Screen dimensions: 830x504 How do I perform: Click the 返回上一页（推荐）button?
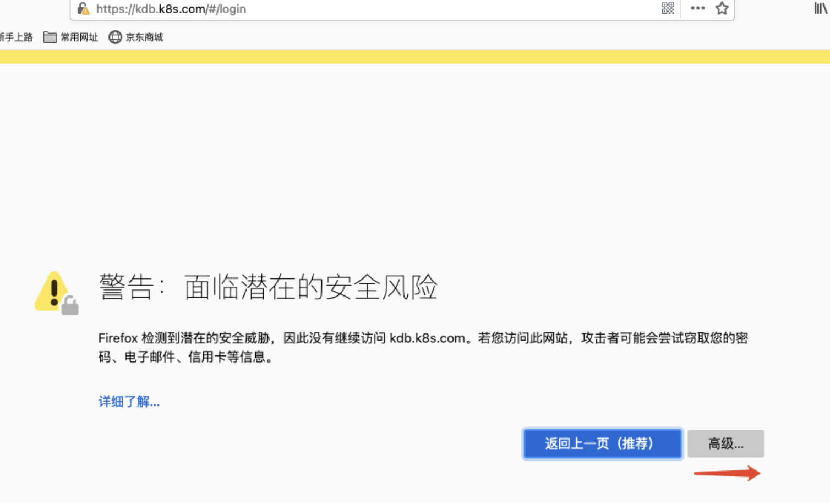603,443
